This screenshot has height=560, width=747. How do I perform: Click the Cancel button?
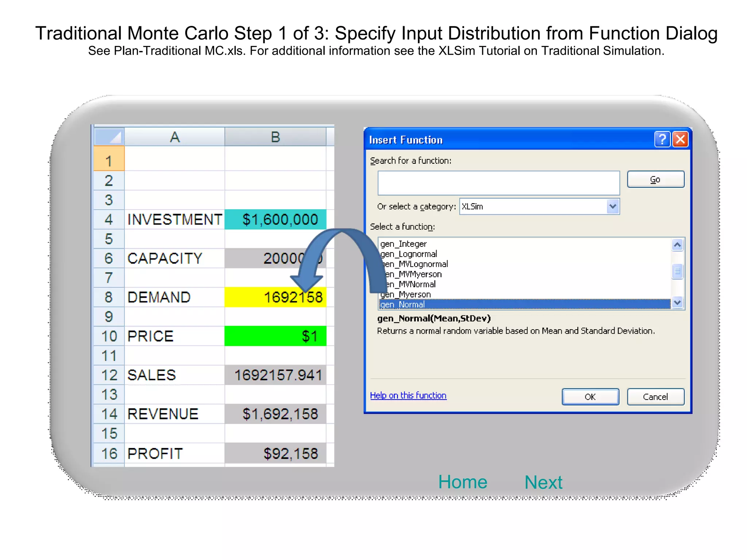pos(655,397)
